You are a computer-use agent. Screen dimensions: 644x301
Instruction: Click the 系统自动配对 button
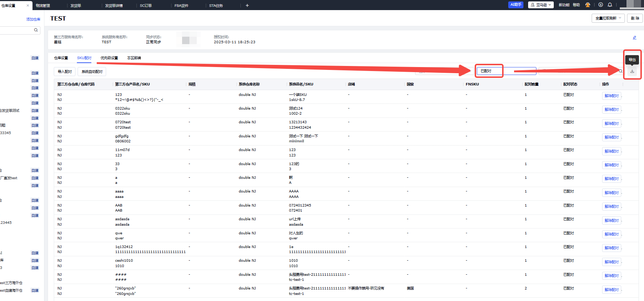[92, 71]
